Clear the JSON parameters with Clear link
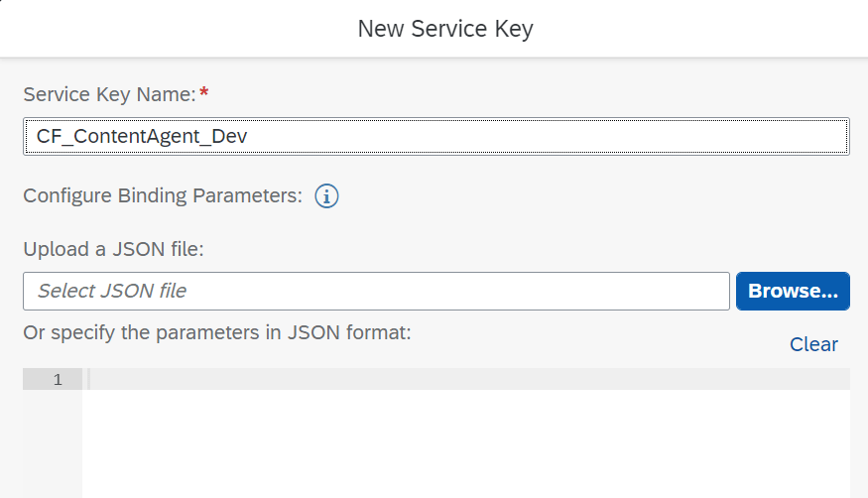Screen dimensions: 868x498 pos(813,344)
